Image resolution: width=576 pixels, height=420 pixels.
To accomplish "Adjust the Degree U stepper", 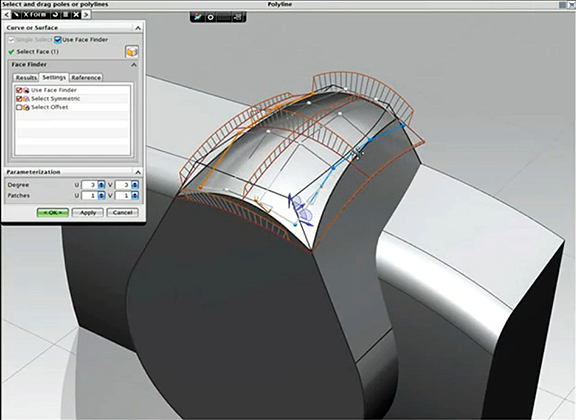I will pyautogui.click(x=102, y=185).
